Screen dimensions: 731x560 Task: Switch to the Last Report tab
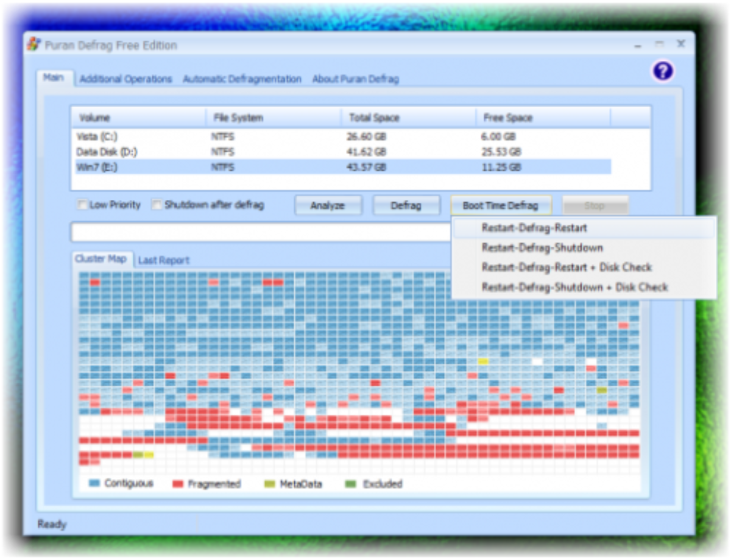tap(164, 260)
